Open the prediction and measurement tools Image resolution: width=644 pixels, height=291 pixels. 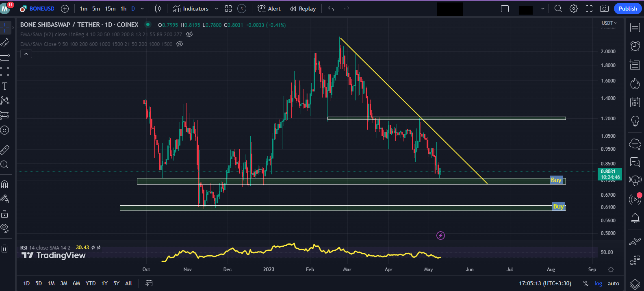pyautogui.click(x=5, y=115)
